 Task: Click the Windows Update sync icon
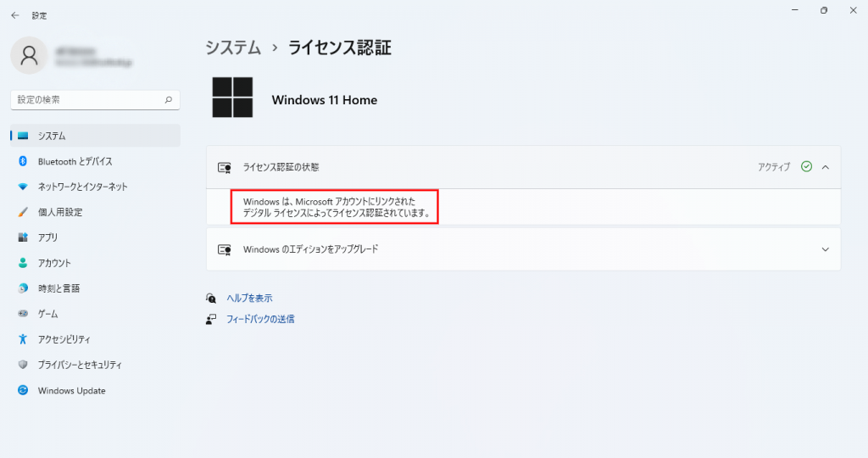[23, 390]
